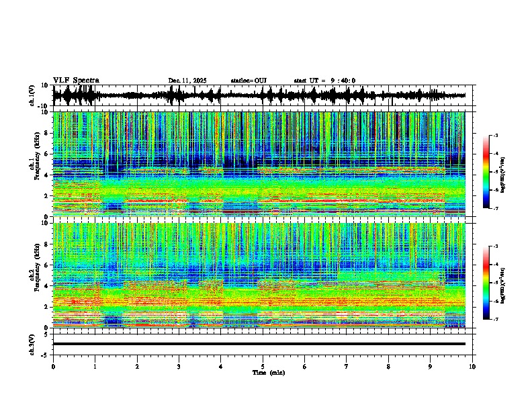Click the ch.1 spectrogram color scale bar

[486, 172]
